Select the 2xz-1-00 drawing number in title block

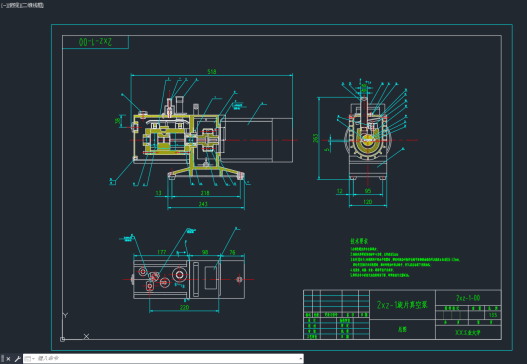point(468,298)
